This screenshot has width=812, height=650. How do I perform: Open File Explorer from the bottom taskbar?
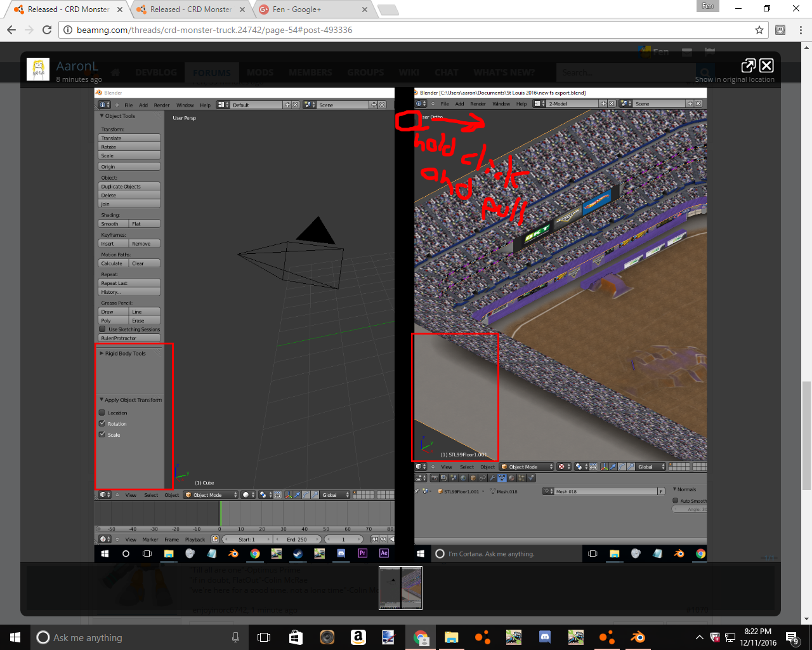[451, 637]
